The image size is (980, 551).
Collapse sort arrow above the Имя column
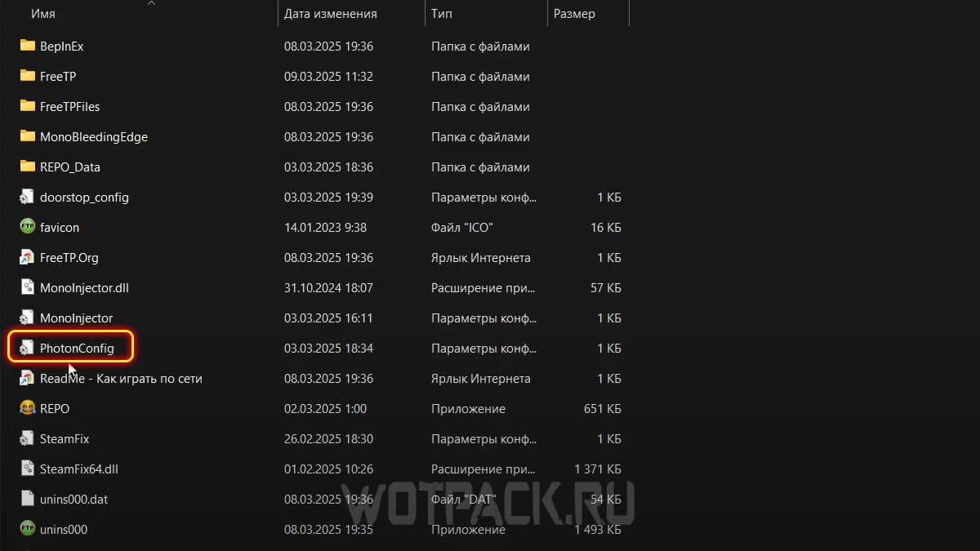(150, 2)
